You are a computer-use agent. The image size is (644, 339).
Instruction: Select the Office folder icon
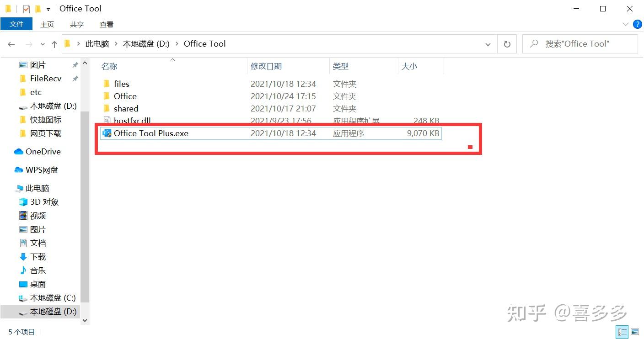click(x=107, y=96)
